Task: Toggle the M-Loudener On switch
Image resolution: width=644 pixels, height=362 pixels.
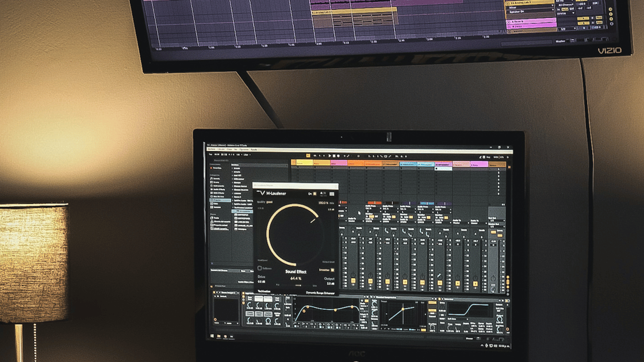Action: coord(315,194)
